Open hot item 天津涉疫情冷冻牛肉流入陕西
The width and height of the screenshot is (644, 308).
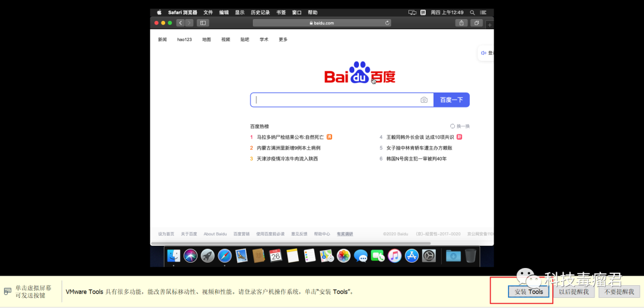click(287, 158)
